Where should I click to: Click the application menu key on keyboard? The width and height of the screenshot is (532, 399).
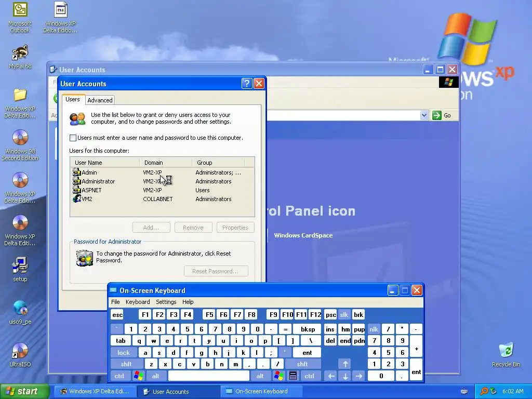pyautogui.click(x=293, y=376)
